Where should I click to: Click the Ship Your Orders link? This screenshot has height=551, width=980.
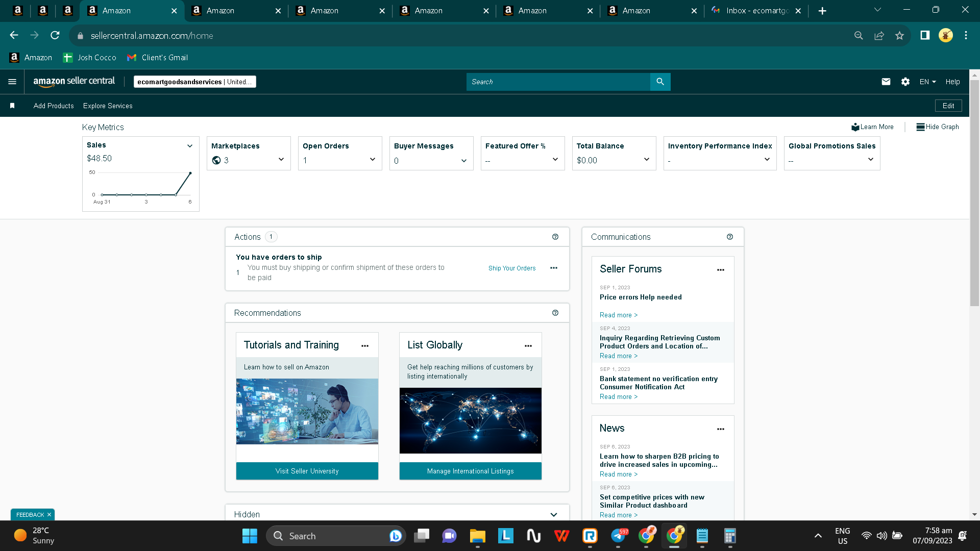(x=512, y=268)
